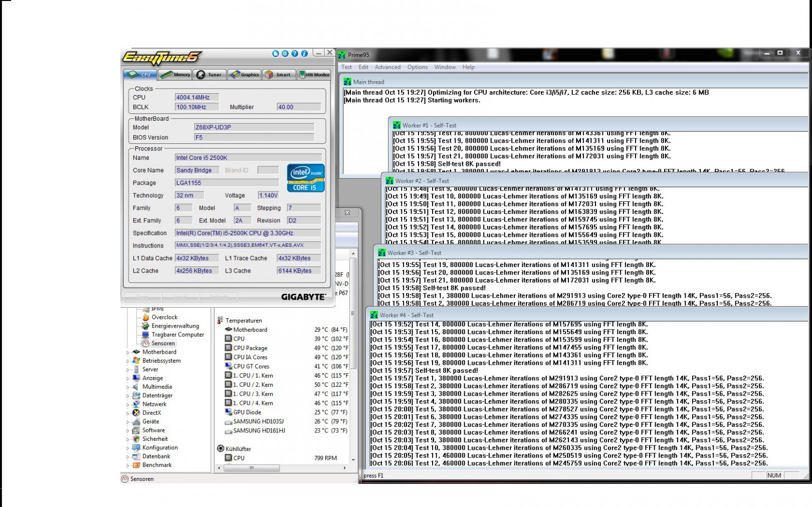Image resolution: width=812 pixels, height=507 pixels.
Task: Click the Worker #3 Self-Test window icon
Action: point(382,253)
